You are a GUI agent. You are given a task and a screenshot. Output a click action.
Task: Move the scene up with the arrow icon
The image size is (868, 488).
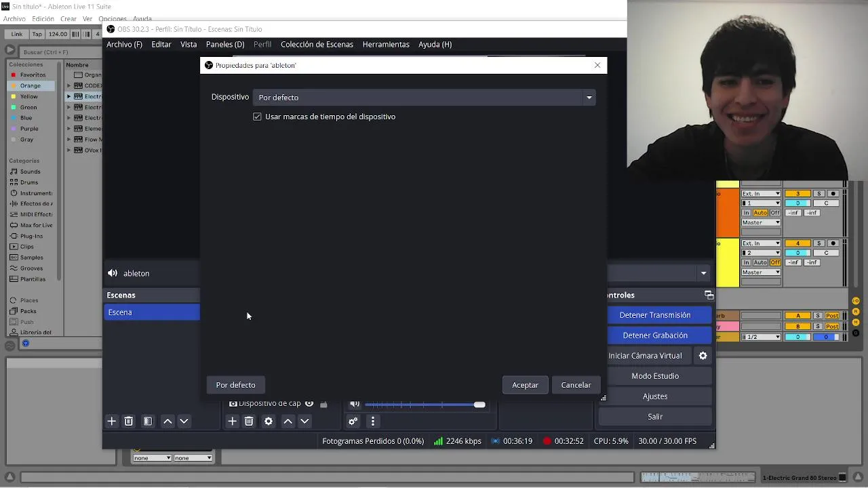point(167,421)
